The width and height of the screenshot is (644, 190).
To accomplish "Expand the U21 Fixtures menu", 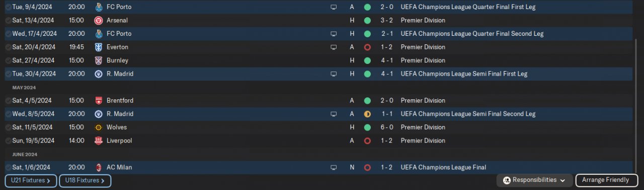I will [x=31, y=180].
